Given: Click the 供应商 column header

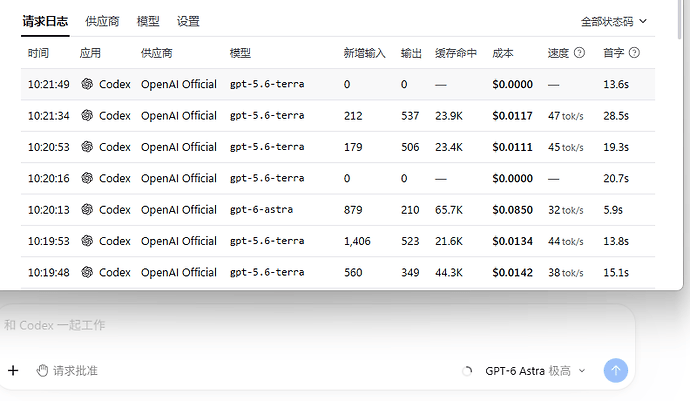Looking at the screenshot, I should pos(157,53).
